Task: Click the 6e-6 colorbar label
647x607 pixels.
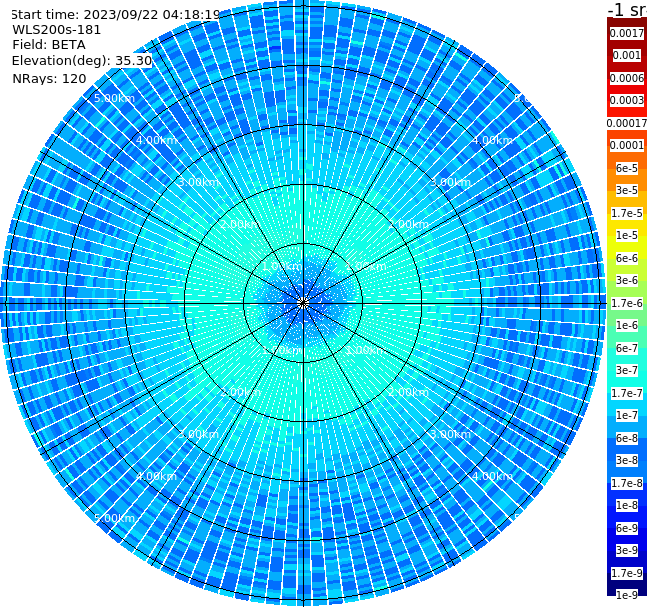Action: point(627,258)
